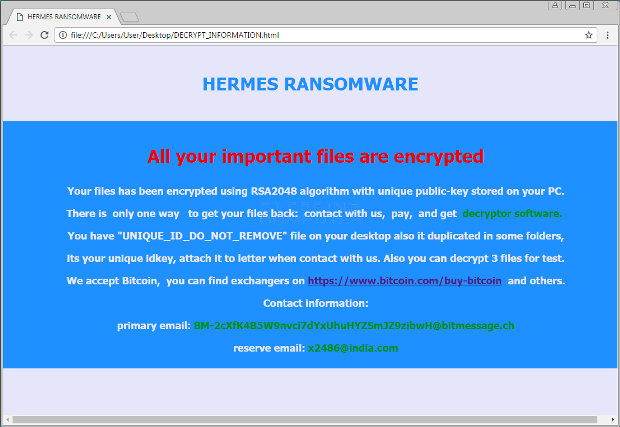This screenshot has width=620, height=427.
Task: Close the HERMES RANSOMWARE tab
Action: click(109, 17)
